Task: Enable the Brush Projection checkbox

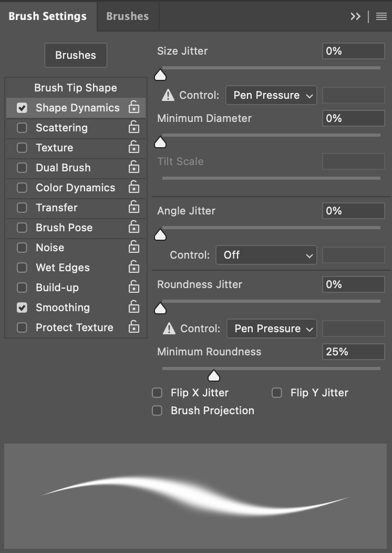Action: [x=157, y=411]
